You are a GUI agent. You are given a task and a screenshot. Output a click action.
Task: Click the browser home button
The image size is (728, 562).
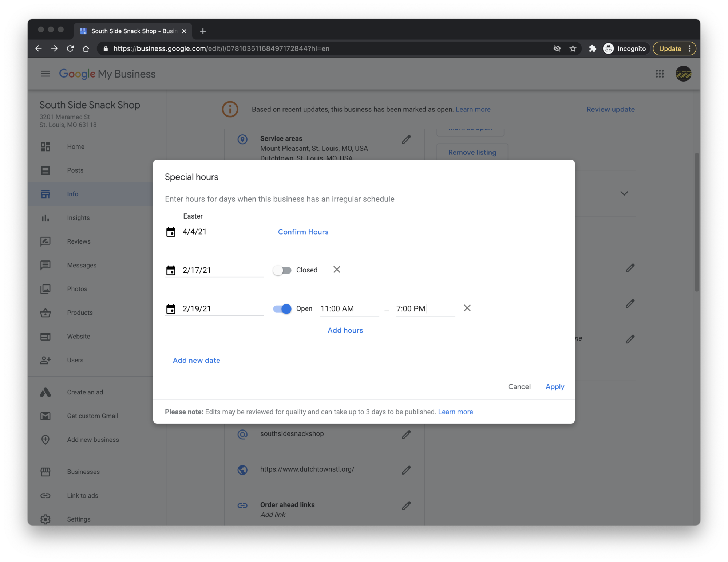point(86,48)
